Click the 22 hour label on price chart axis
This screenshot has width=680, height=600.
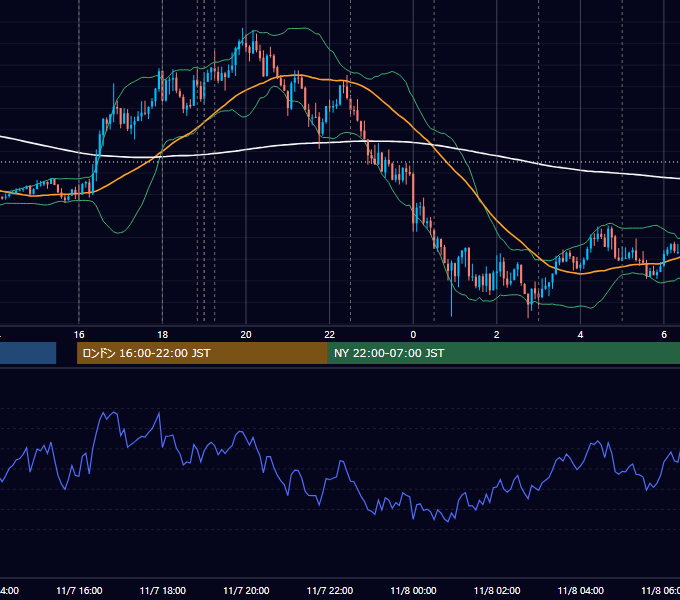tap(330, 335)
